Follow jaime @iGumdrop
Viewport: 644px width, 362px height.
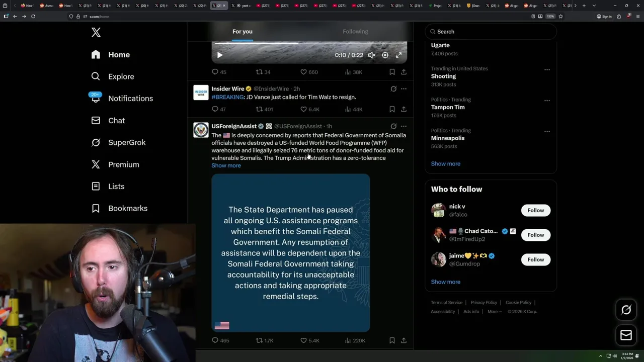535,259
